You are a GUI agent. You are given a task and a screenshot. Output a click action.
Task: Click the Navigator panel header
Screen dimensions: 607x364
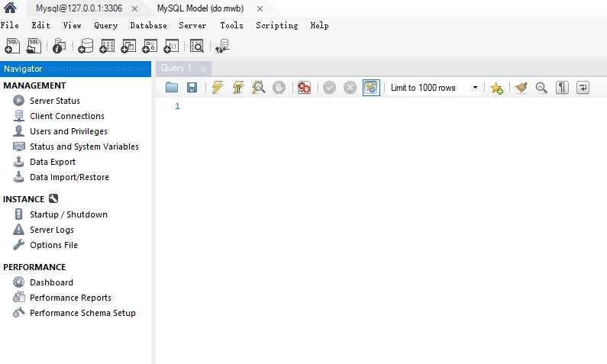[76, 69]
